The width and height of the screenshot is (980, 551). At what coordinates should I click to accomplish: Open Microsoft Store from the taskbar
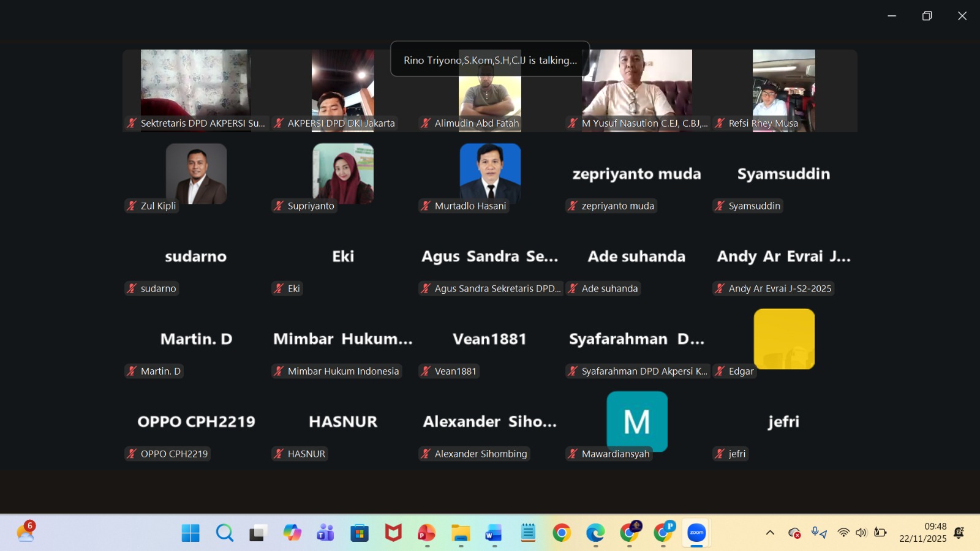359,533
